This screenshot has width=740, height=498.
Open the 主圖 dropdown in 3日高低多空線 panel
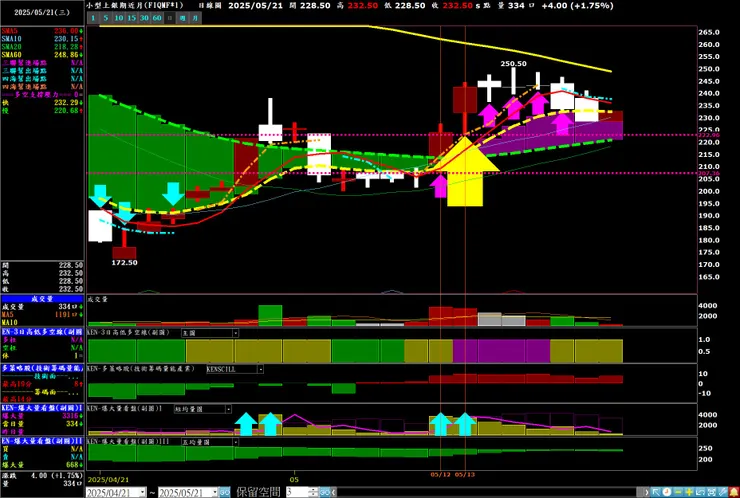point(235,333)
